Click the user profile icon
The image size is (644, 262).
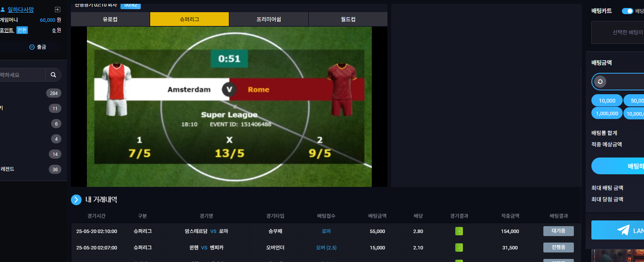pyautogui.click(x=3, y=10)
